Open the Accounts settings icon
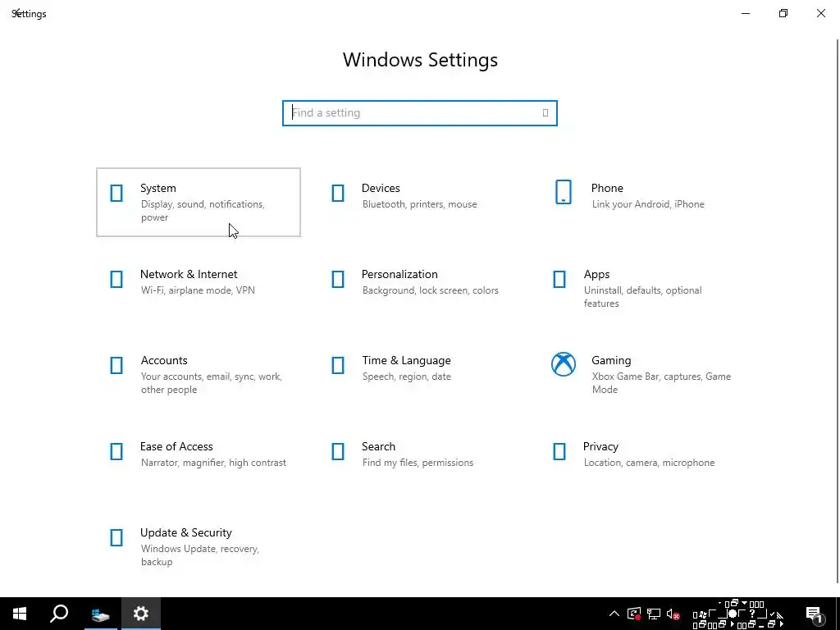The width and height of the screenshot is (840, 630). pos(116,365)
